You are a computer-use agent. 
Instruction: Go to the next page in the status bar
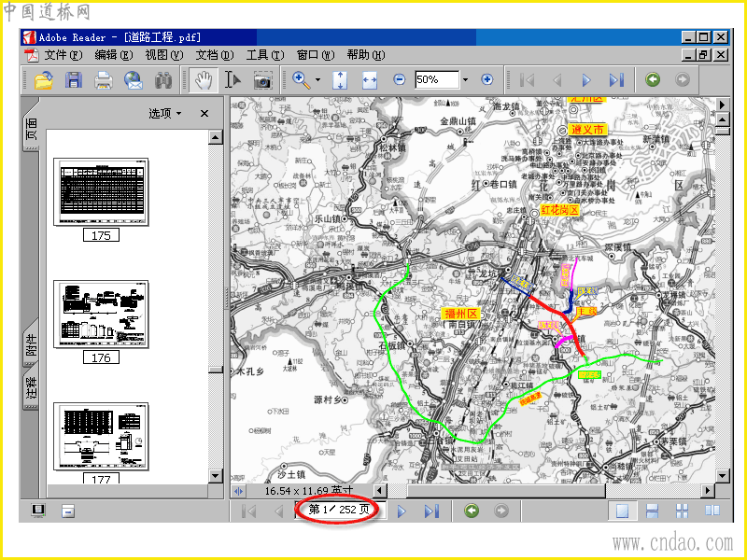tap(402, 511)
